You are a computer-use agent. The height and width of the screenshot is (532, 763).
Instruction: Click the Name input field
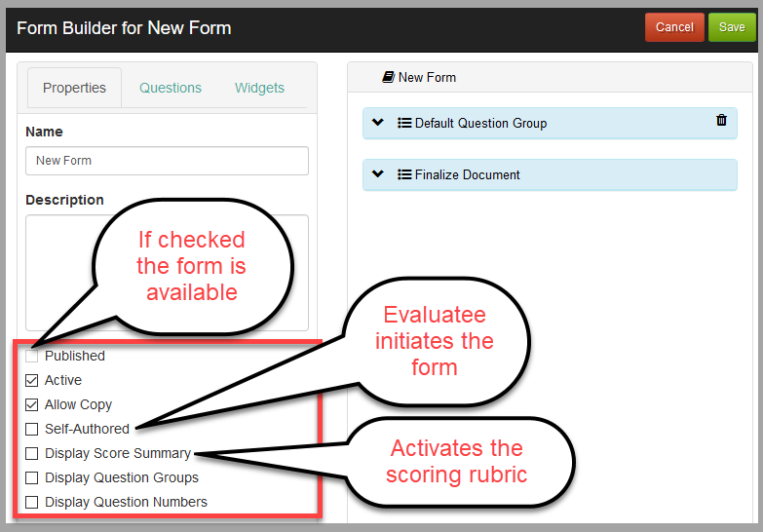click(167, 161)
